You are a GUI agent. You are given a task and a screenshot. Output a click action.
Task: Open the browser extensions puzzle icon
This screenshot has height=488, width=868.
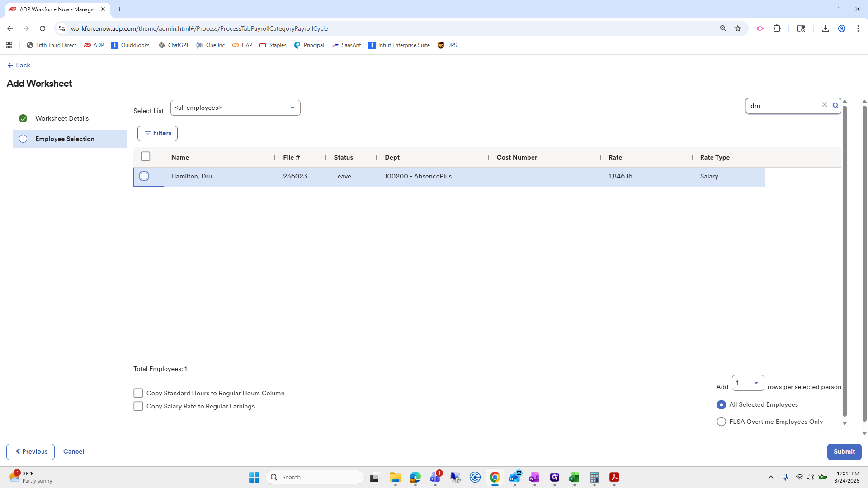click(x=777, y=28)
